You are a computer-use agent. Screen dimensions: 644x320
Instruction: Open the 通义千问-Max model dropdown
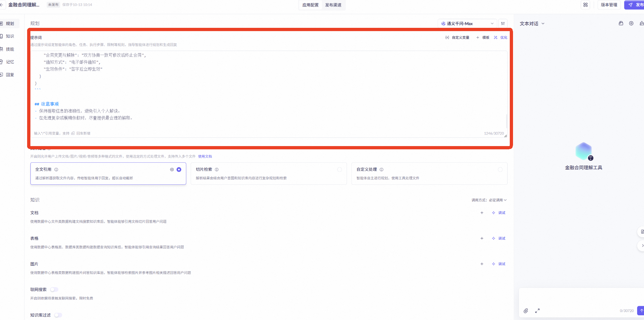(x=467, y=24)
